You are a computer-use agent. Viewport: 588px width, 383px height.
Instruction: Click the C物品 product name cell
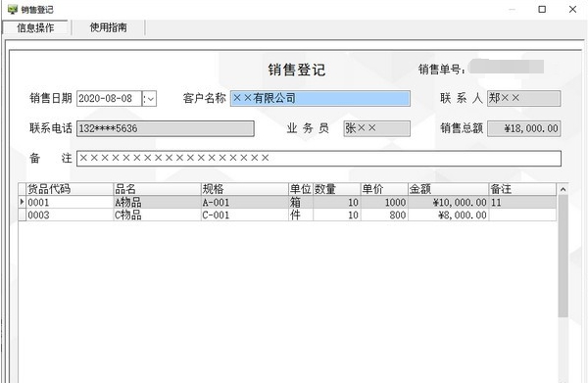[157, 215]
